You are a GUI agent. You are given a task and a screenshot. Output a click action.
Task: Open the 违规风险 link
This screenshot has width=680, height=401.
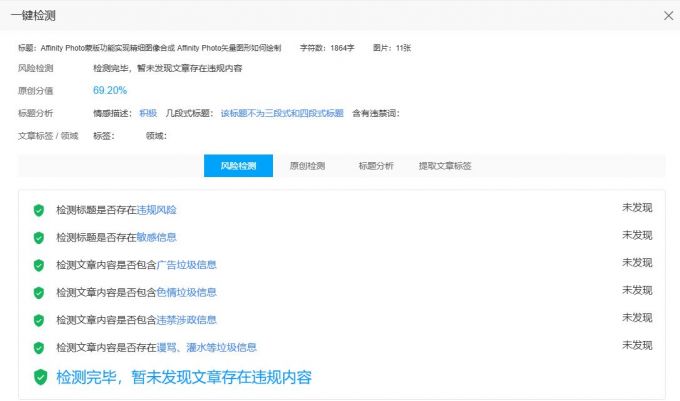tap(157, 210)
